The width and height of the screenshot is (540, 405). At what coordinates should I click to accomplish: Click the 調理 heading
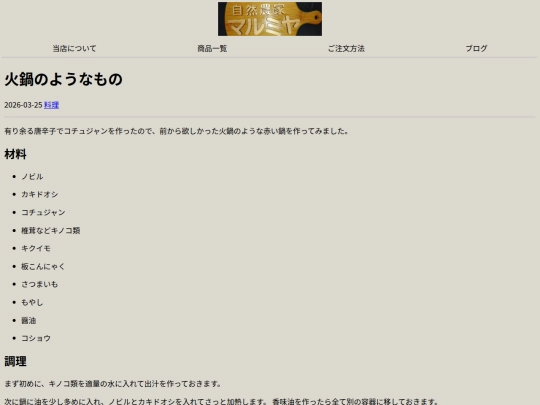click(x=15, y=361)
